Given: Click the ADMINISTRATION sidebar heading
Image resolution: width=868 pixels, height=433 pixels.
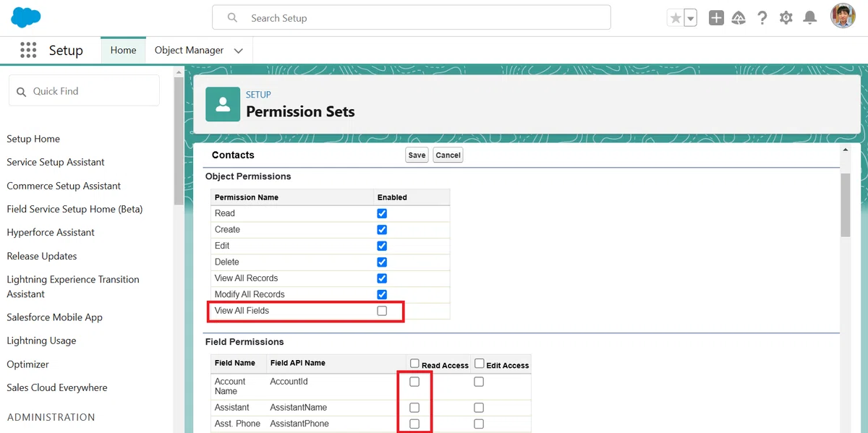Looking at the screenshot, I should 51,417.
